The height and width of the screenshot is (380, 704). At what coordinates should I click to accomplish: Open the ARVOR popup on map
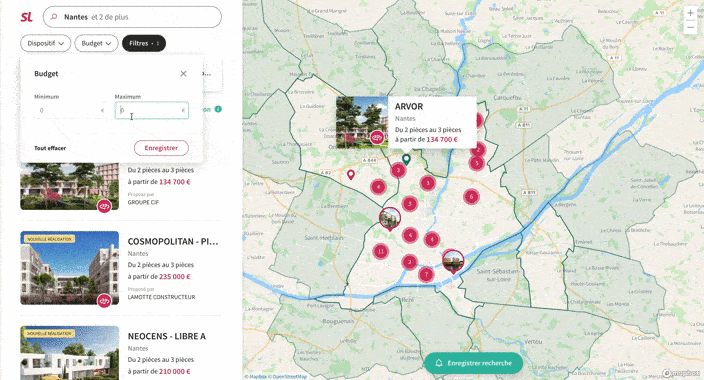406,122
